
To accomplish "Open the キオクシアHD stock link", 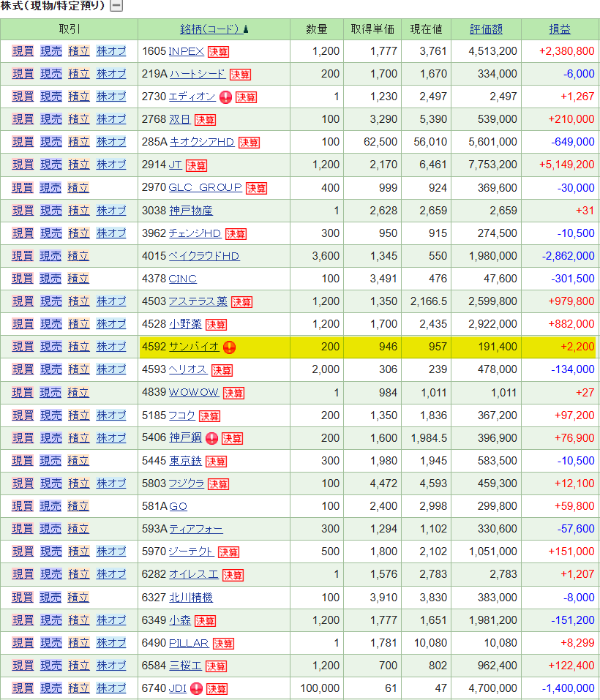I will tap(202, 142).
